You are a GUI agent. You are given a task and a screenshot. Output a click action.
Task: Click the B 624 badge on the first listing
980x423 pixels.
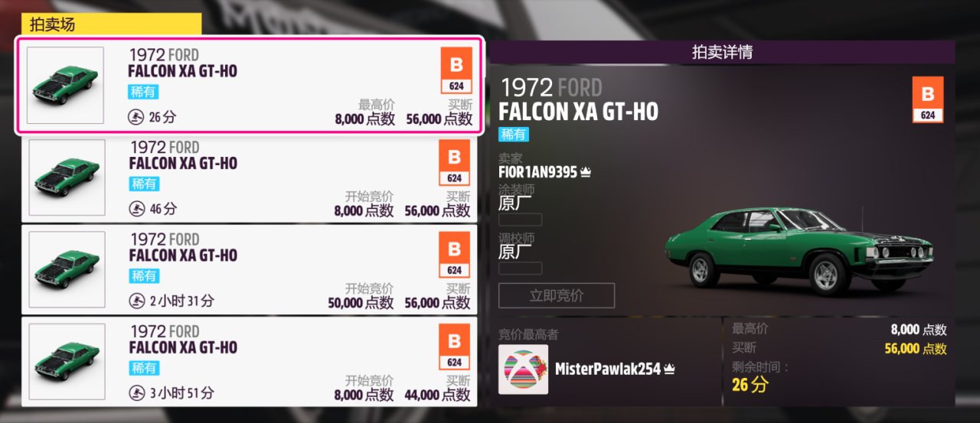pos(456,70)
